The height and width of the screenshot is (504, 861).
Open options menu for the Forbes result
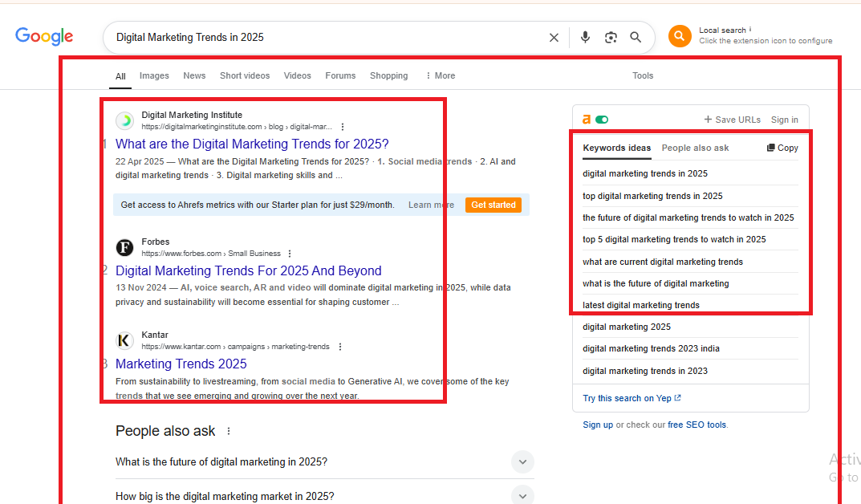point(290,254)
